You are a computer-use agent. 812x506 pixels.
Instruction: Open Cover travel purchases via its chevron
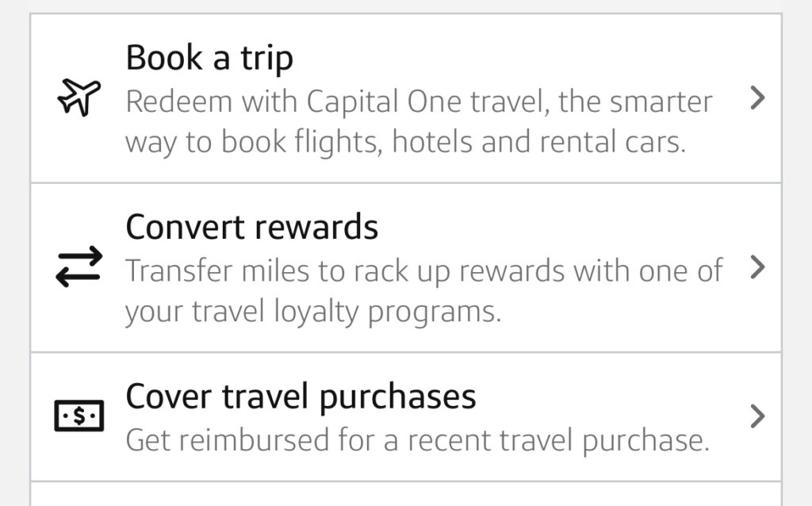pos(758,416)
